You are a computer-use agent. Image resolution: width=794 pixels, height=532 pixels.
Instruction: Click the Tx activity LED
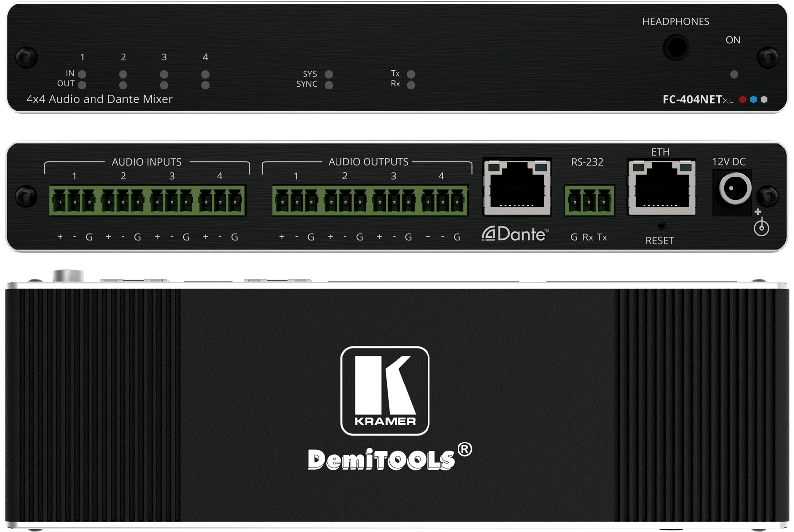[411, 74]
